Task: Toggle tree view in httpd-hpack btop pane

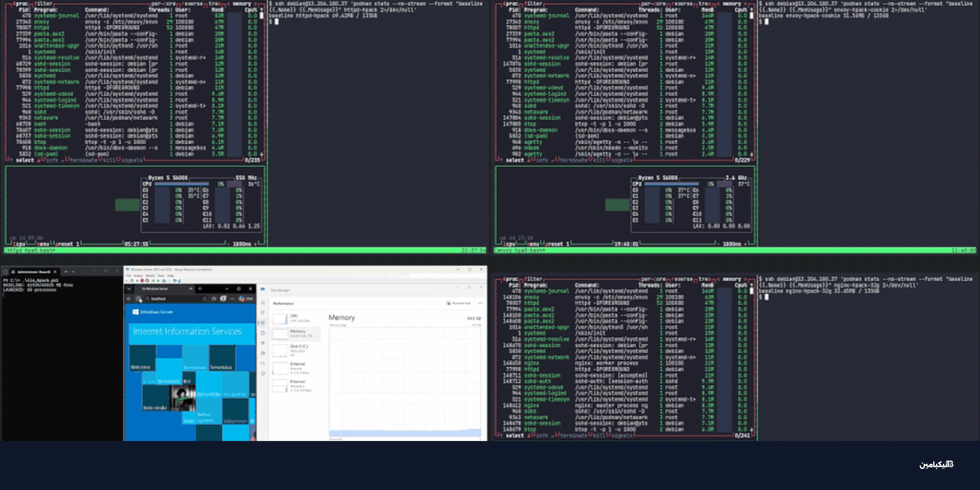Action: coord(215,4)
